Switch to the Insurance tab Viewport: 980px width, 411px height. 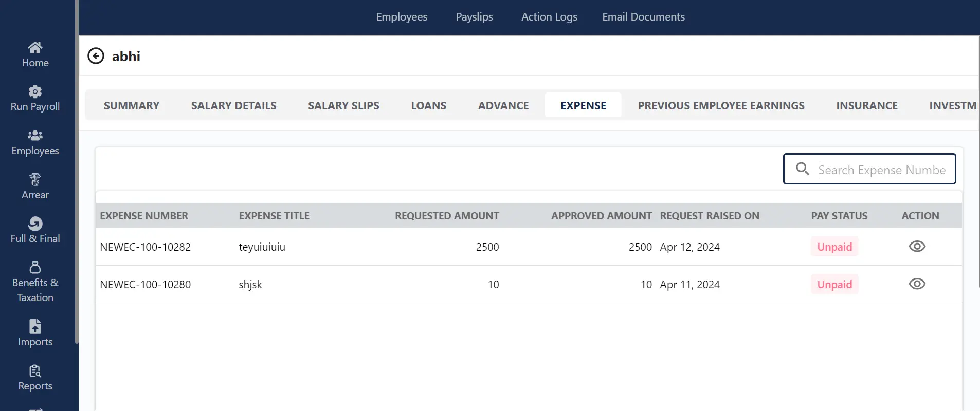(x=866, y=105)
